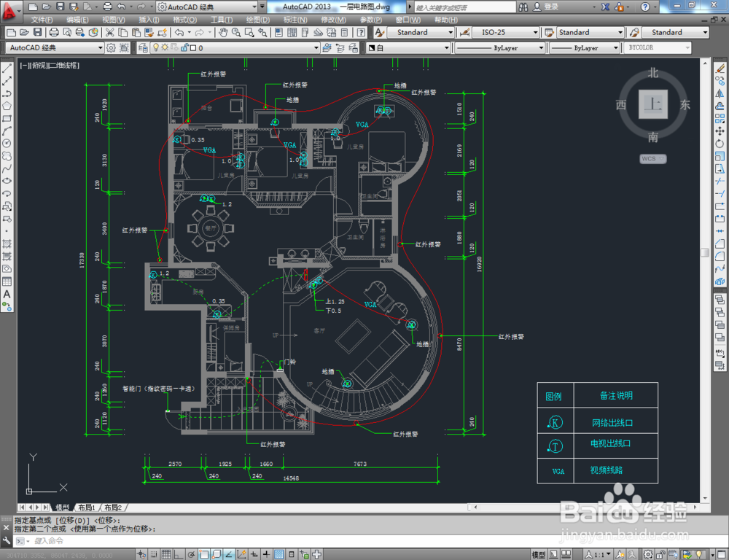Open the linetype ByLayer dropdown
The width and height of the screenshot is (729, 560).
(500, 48)
